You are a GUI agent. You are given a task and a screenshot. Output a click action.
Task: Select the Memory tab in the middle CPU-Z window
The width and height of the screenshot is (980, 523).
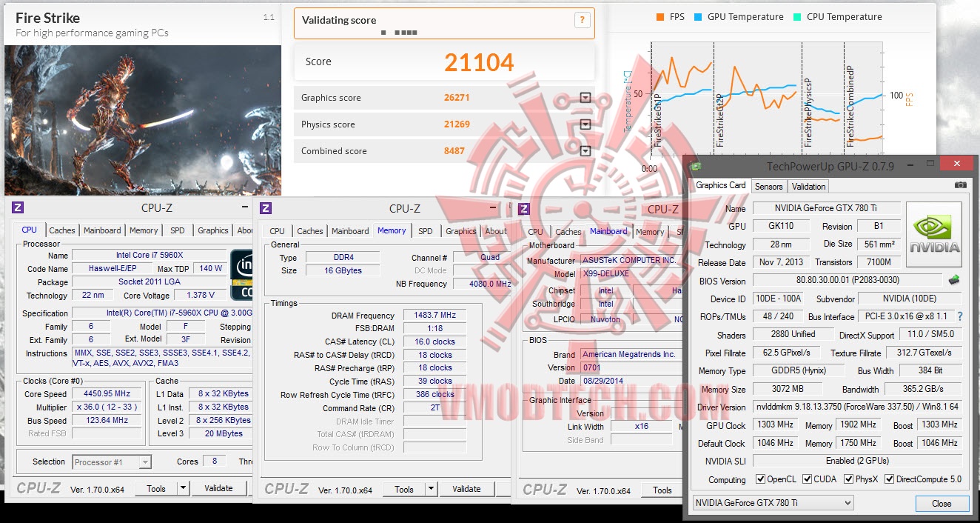392,230
